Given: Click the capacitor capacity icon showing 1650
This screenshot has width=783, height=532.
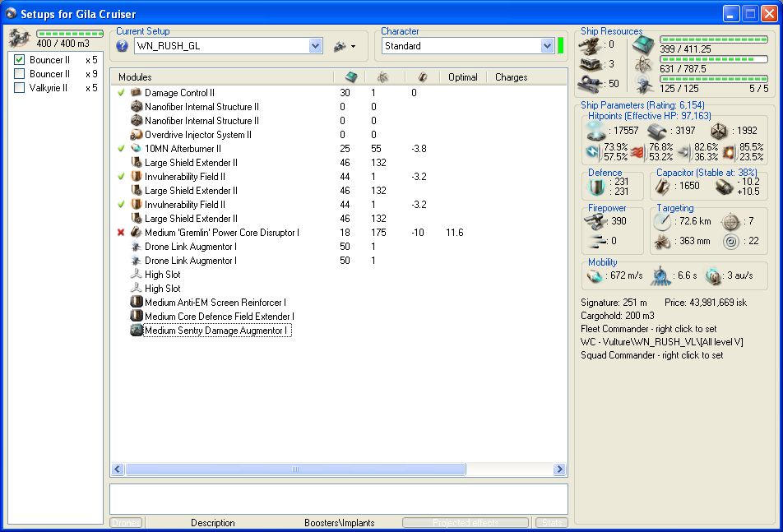Looking at the screenshot, I should point(662,186).
